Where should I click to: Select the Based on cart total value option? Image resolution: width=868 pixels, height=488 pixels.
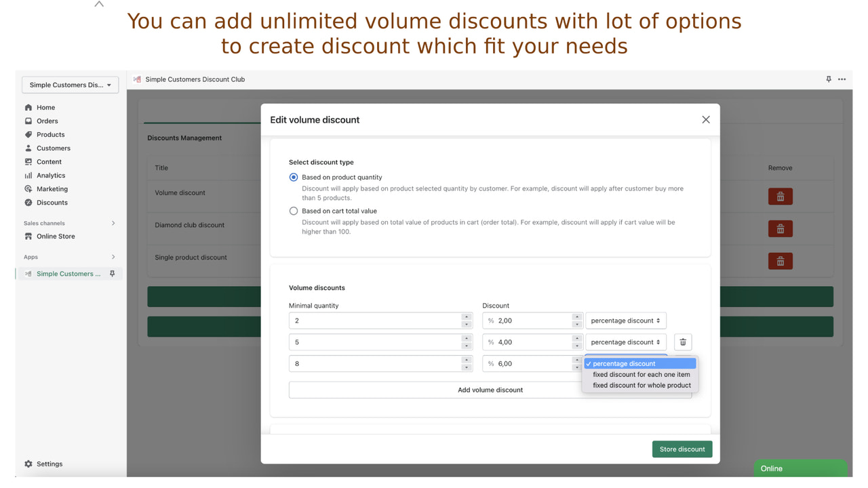[x=293, y=211]
